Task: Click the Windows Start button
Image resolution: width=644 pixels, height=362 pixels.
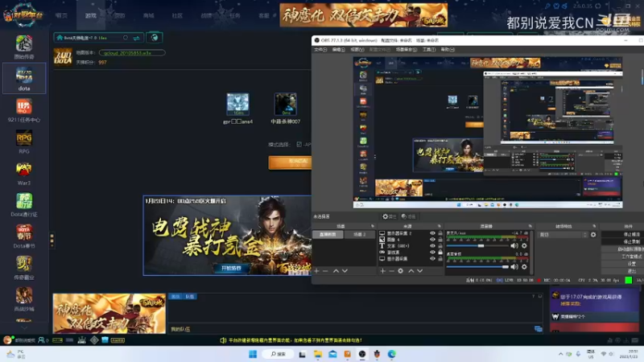Action: point(253,354)
